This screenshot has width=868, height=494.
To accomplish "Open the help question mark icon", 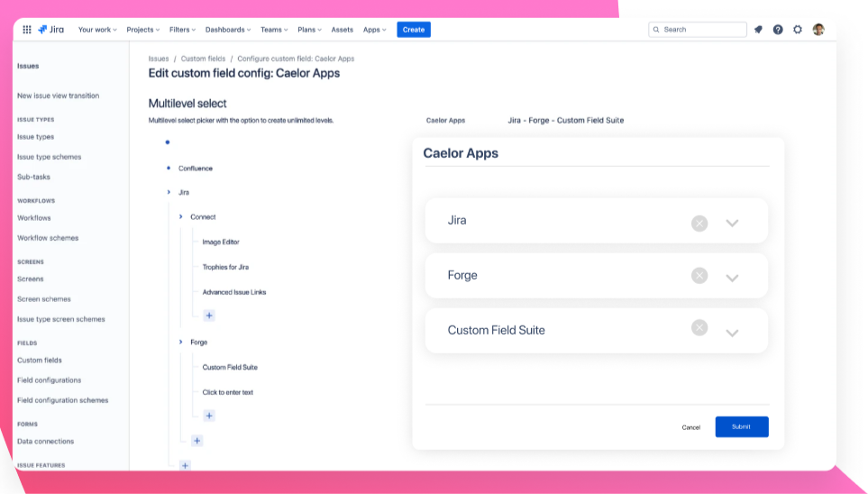I will tap(778, 30).
